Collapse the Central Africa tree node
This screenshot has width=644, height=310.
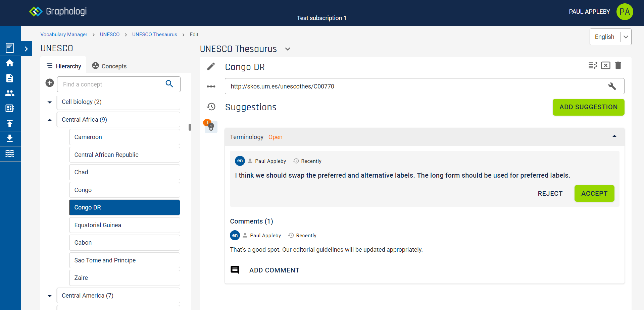(50, 120)
